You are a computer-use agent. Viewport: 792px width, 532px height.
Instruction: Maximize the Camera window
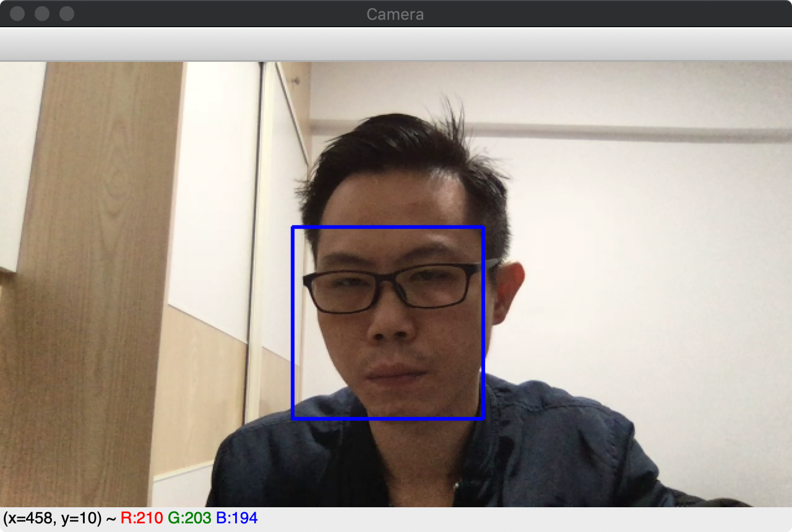67,14
